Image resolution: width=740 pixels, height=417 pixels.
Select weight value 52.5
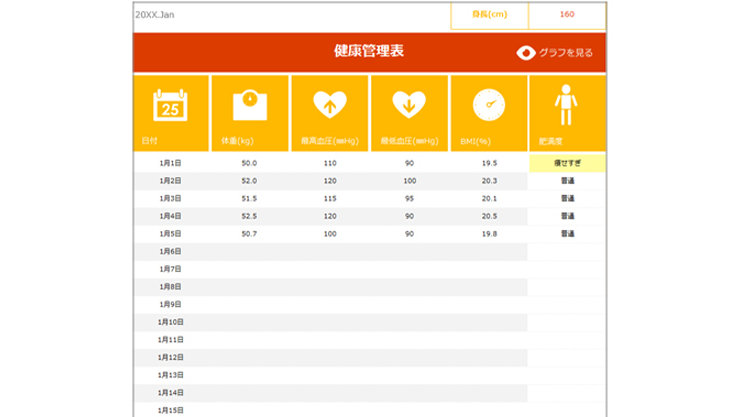[x=249, y=216]
